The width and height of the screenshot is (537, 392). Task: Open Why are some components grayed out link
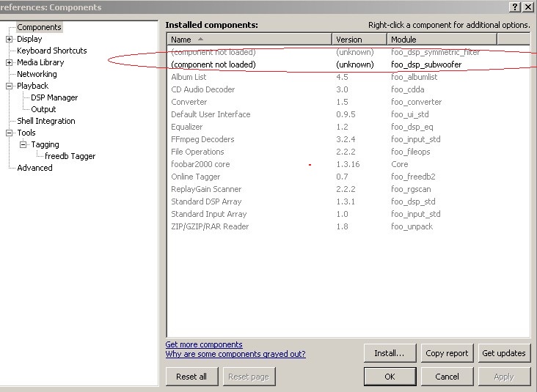coord(235,354)
